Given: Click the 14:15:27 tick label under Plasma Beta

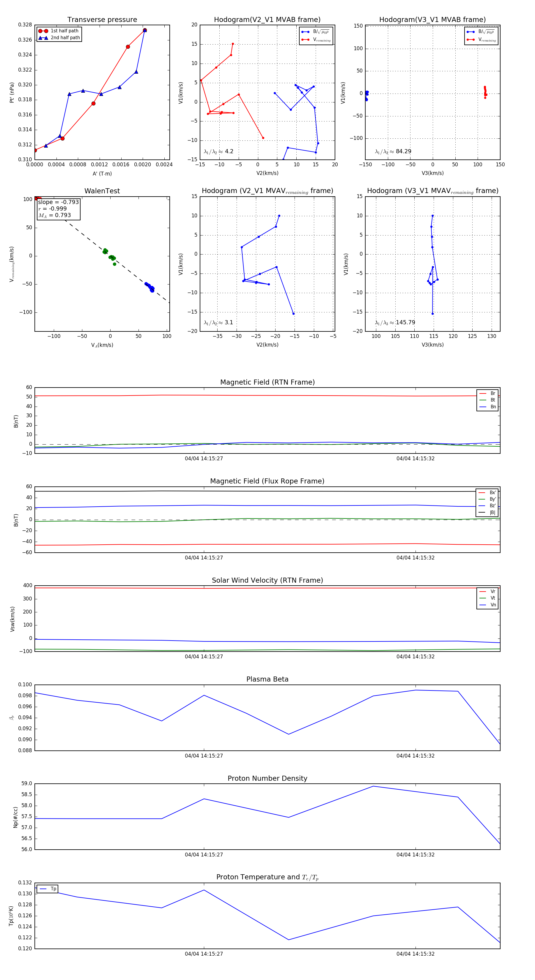Looking at the screenshot, I should [204, 755].
